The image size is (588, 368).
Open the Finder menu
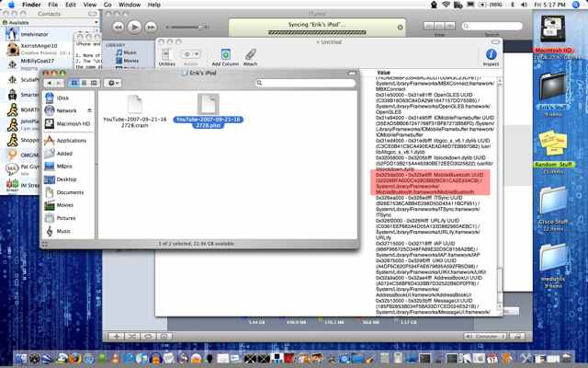[31, 5]
